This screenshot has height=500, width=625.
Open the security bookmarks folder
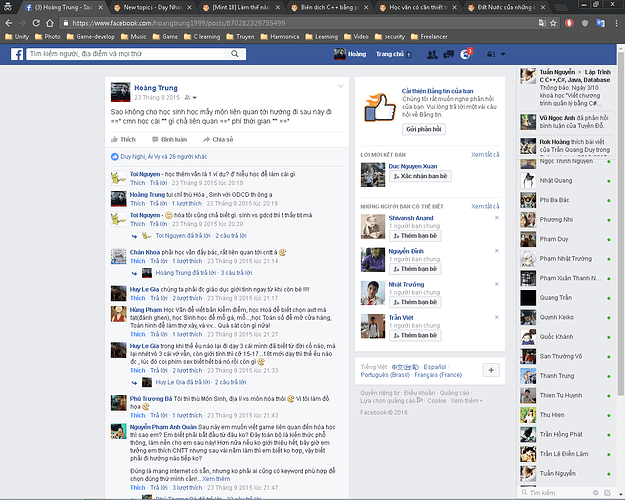pyautogui.click(x=390, y=37)
